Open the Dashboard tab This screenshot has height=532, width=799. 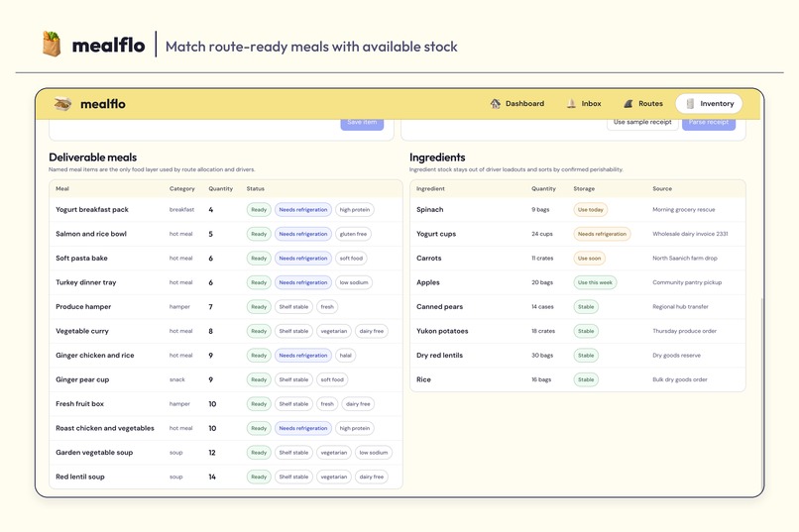point(517,103)
